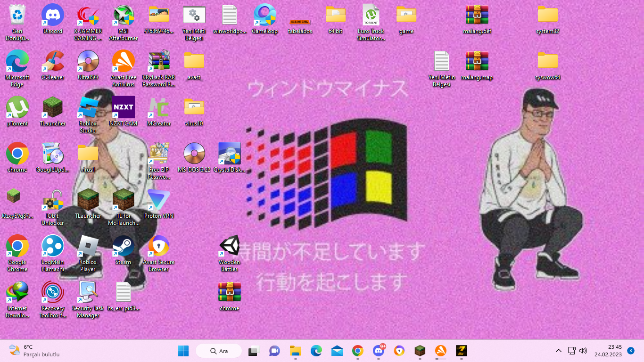Select the J0zxyEVq87... Minecraft block file
644x362 pixels.
click(x=17, y=204)
